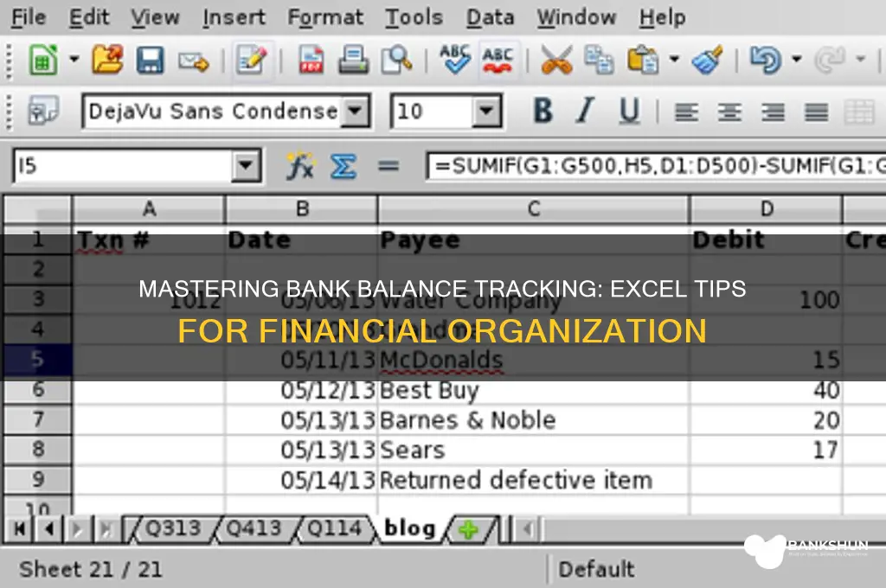Click the DejaVu Sans Condensed font name field
This screenshot has width=886, height=588.
[214, 112]
